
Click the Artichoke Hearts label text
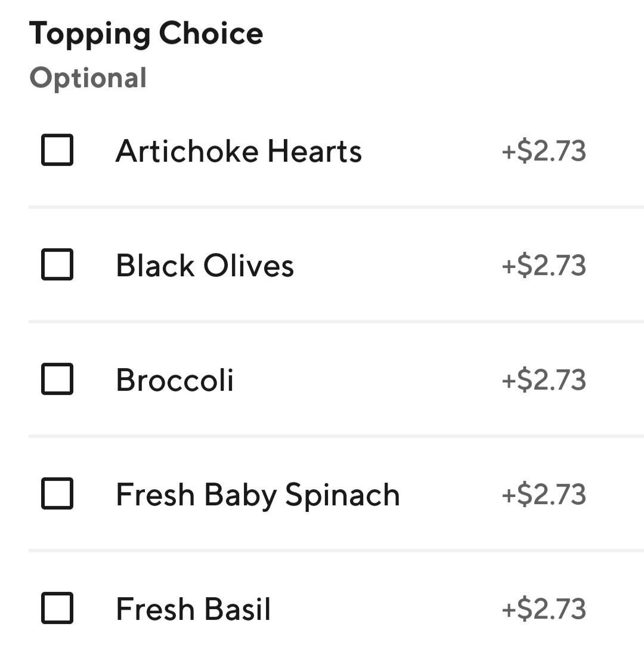239,151
